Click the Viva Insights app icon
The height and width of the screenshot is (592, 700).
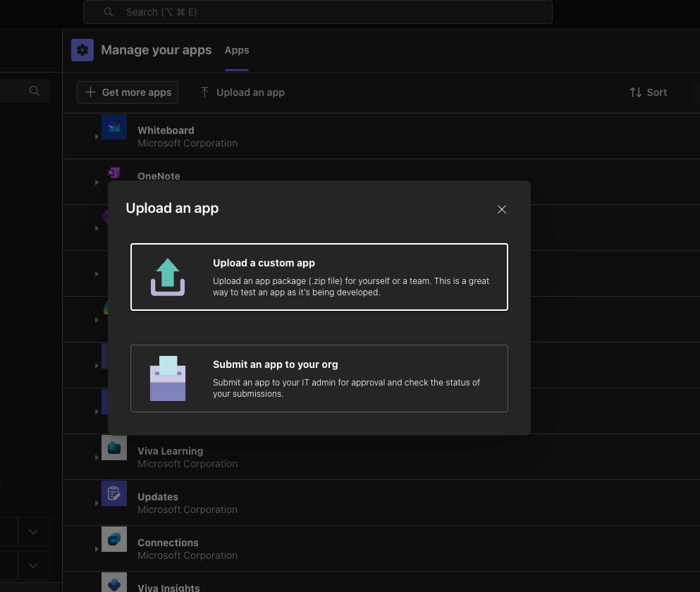coord(114,583)
